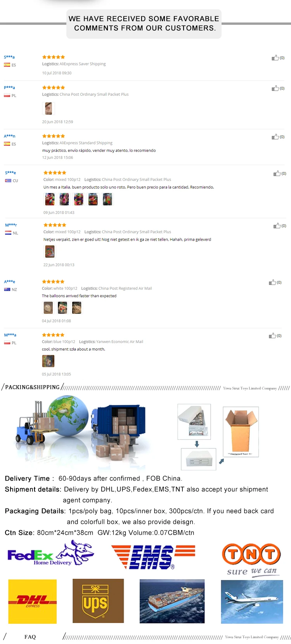Click the TNT sure we can logo

tap(251, 560)
